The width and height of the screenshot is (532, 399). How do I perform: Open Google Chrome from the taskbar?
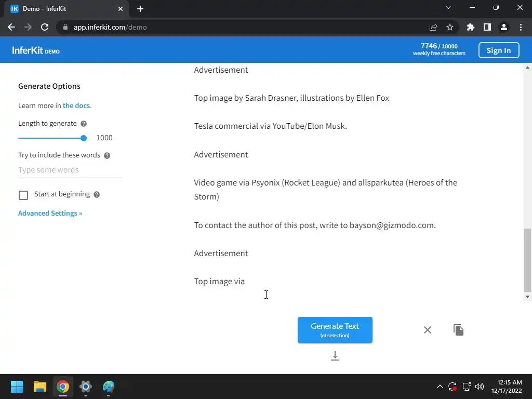pos(63,387)
